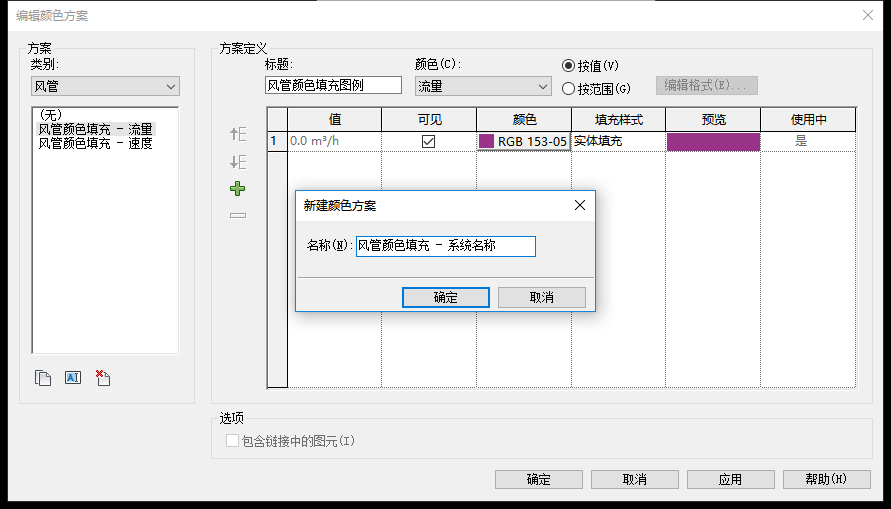The width and height of the screenshot is (891, 509).
Task: Enable 包含链接中的图元 checkbox
Action: [232, 440]
